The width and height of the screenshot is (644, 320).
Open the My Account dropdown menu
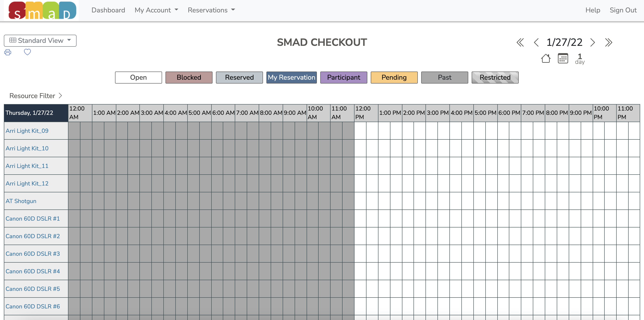tap(156, 10)
